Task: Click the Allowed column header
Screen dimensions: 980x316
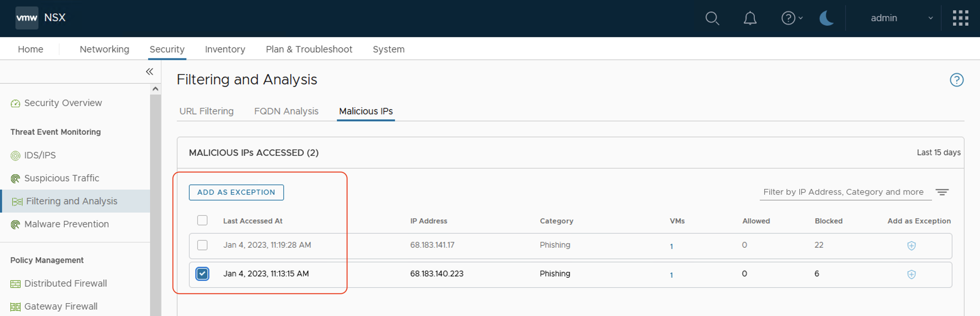Action: (756, 221)
